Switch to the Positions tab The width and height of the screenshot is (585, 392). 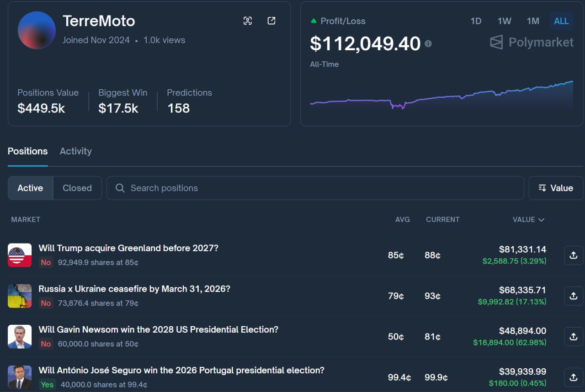pyautogui.click(x=27, y=151)
